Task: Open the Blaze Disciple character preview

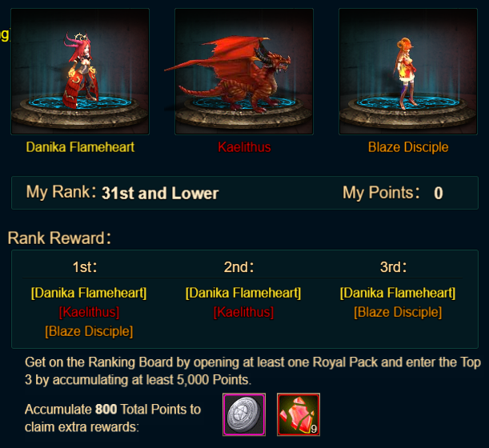Action: [x=408, y=72]
